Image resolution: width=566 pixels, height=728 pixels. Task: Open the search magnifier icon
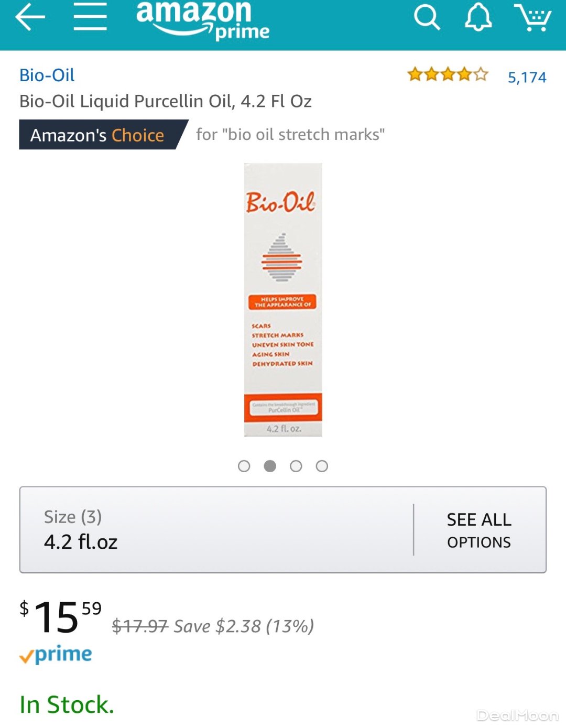[x=427, y=18]
